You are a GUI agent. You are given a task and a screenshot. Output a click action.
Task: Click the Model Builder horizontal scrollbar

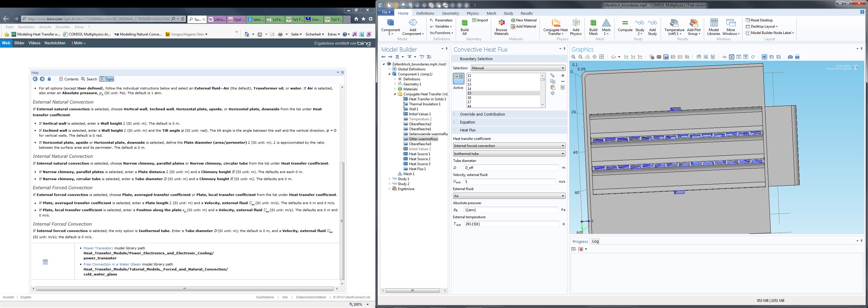tap(412, 290)
